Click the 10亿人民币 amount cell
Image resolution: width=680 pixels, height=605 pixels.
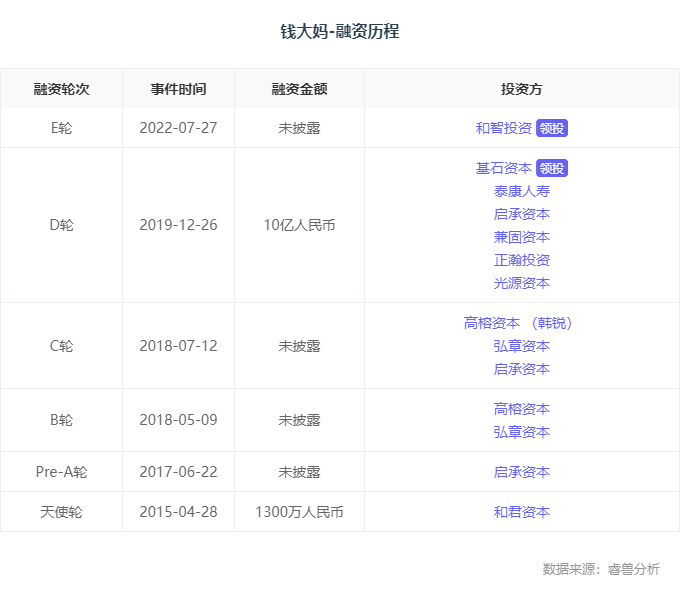click(x=299, y=225)
